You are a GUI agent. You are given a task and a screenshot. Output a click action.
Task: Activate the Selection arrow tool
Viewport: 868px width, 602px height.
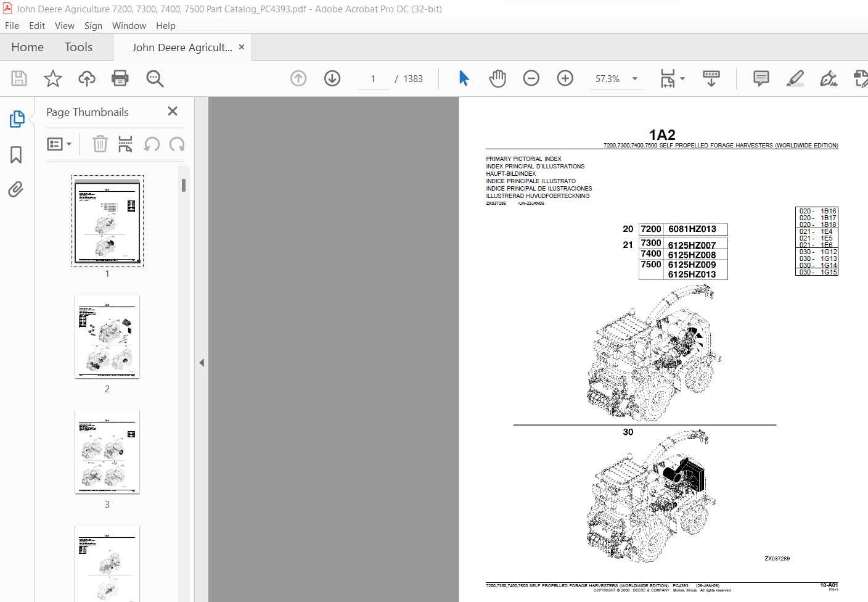click(464, 78)
